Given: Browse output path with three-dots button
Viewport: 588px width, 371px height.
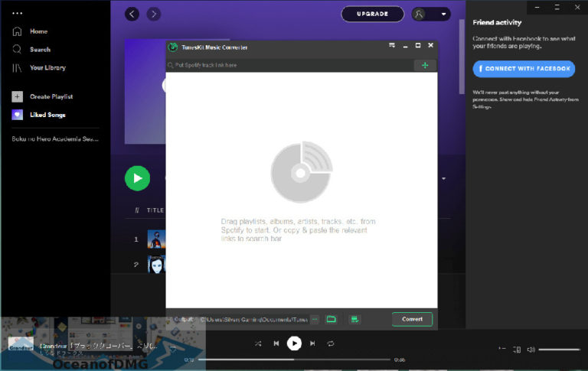Looking at the screenshot, I should tap(315, 320).
